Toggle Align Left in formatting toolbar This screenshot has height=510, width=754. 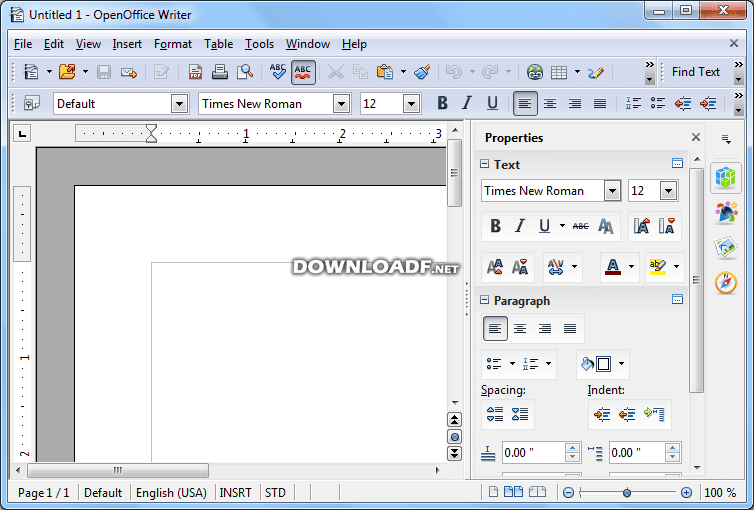point(525,103)
